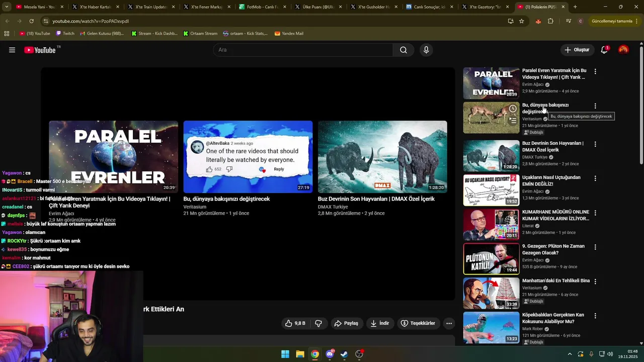Open options menu for 'Bu, dünyaya bakışınızı' sidebar video
Viewport: 644px width, 362px height.
point(595,106)
